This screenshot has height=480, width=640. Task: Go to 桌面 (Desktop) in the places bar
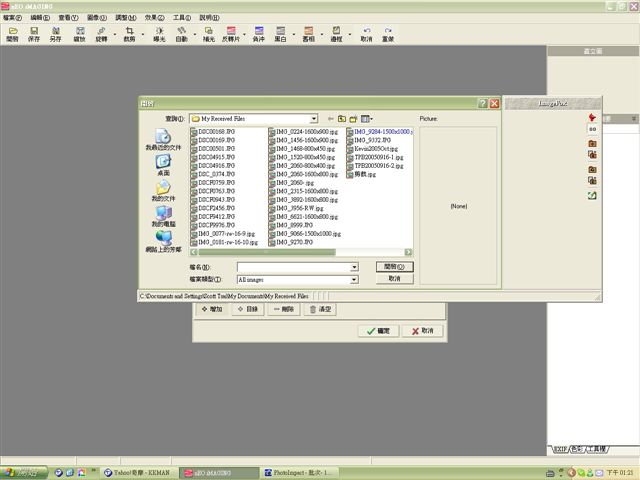point(163,165)
